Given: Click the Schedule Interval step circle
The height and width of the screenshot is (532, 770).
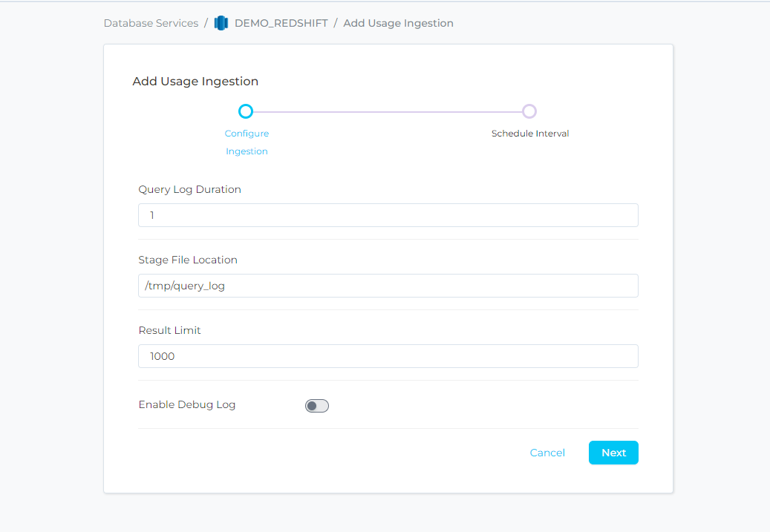Looking at the screenshot, I should click(529, 111).
